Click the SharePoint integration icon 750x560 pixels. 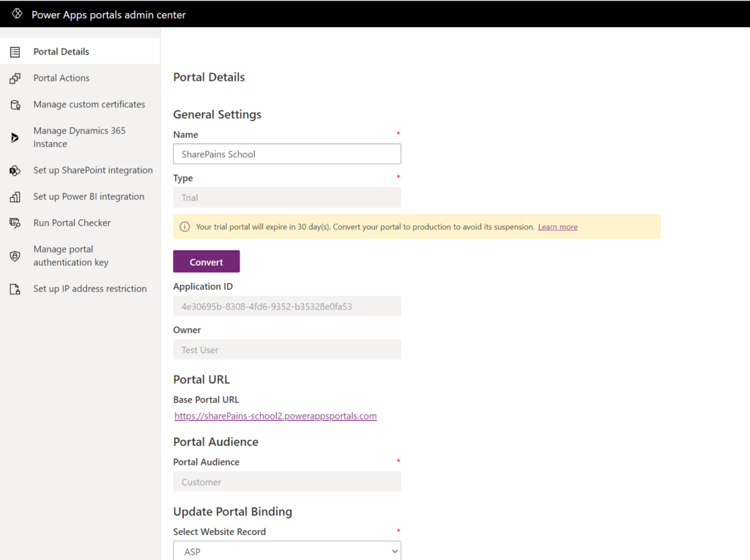pos(15,171)
